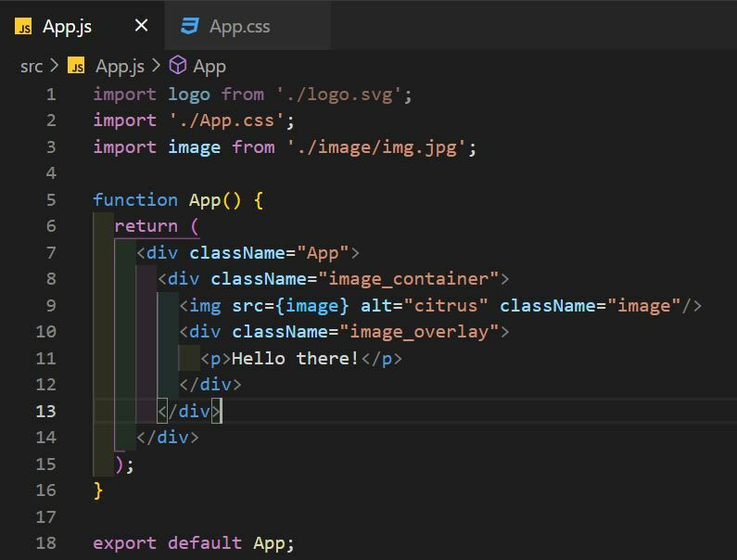Click the "image_container" className string
The width and height of the screenshot is (737, 560).
tap(409, 279)
